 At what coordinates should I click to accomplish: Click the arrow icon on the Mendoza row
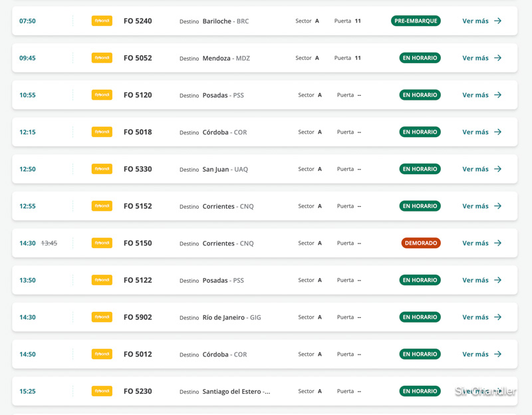coord(498,58)
